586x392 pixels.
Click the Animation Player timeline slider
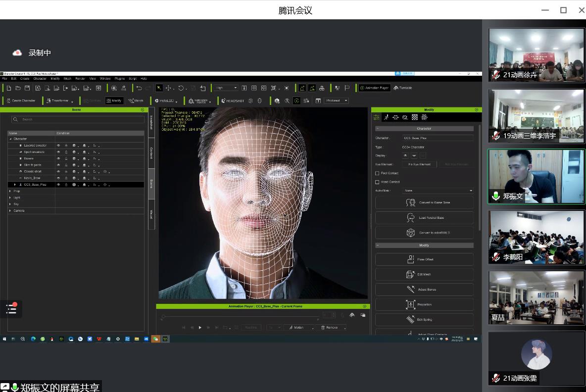coord(240,315)
